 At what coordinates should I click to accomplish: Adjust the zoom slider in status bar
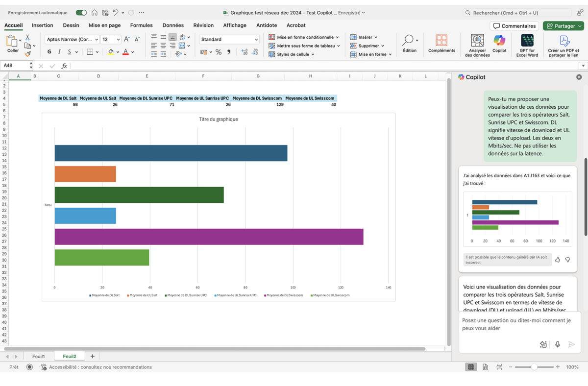(534, 367)
